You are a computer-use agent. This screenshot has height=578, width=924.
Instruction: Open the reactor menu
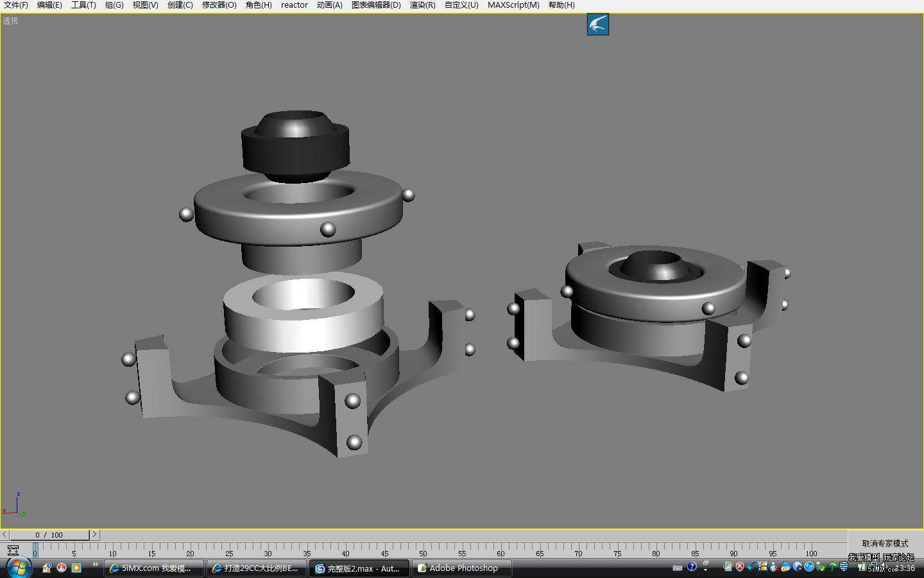pos(295,5)
